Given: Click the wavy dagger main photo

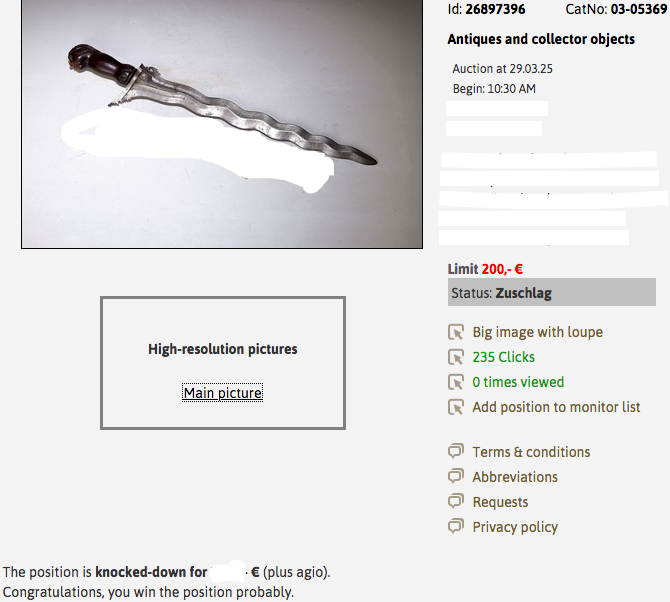Looking at the screenshot, I should [x=222, y=123].
